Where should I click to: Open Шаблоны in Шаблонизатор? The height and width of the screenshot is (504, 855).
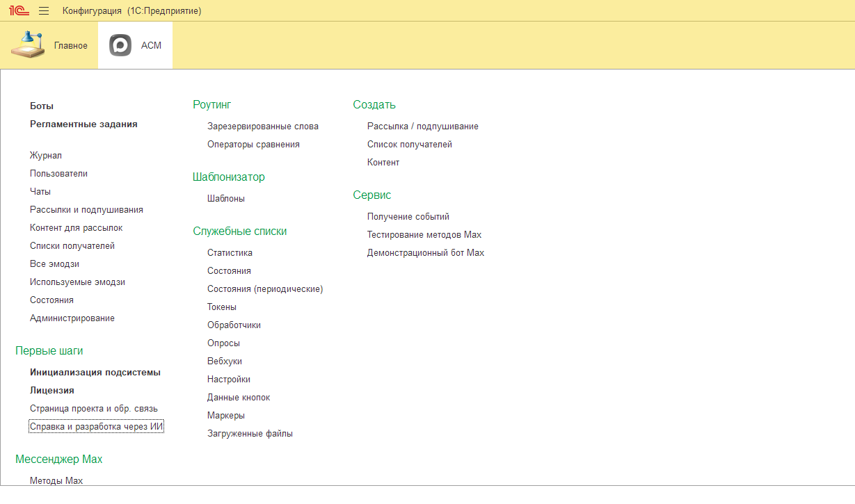click(226, 199)
